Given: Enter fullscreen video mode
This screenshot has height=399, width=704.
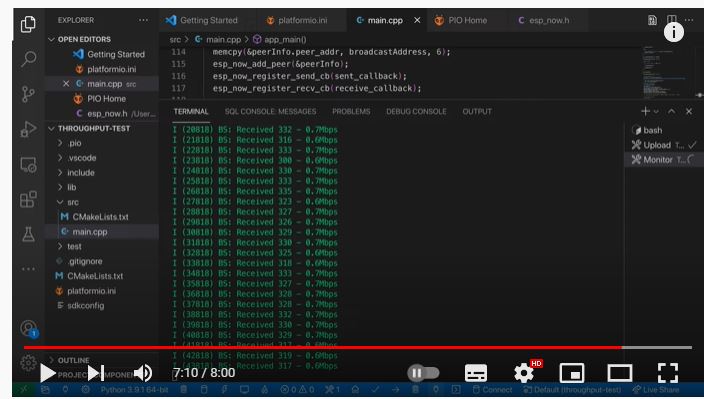Looking at the screenshot, I should pyautogui.click(x=668, y=373).
